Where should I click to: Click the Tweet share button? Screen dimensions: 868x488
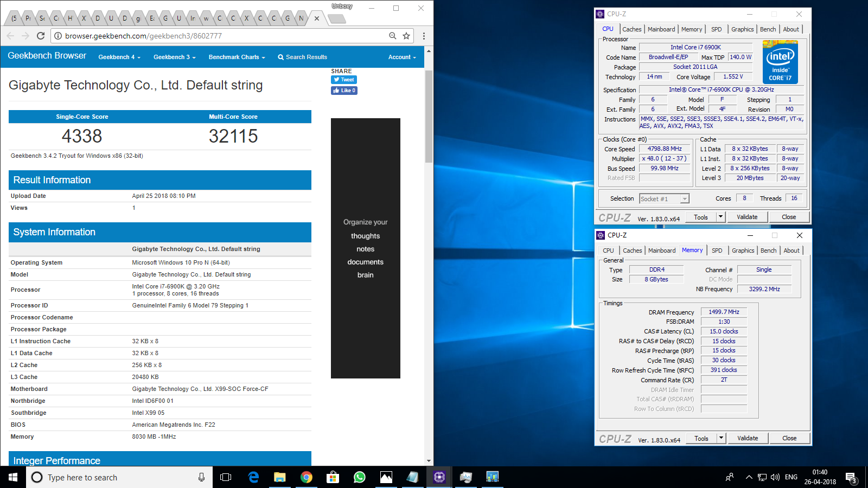344,80
